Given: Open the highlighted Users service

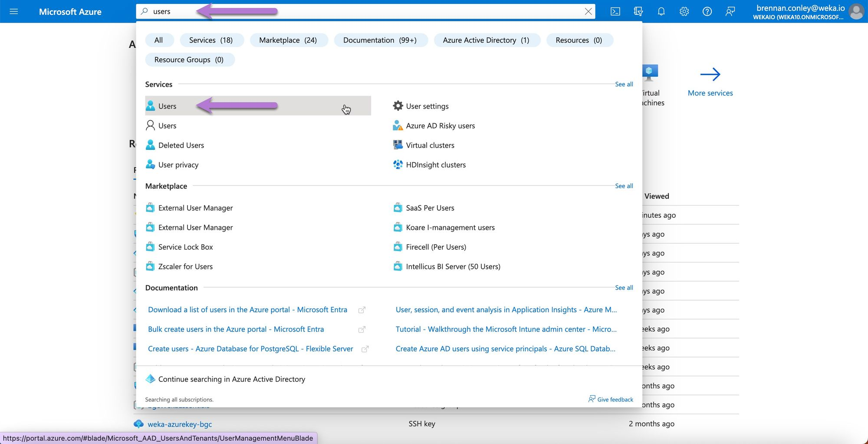Looking at the screenshot, I should click(x=168, y=106).
